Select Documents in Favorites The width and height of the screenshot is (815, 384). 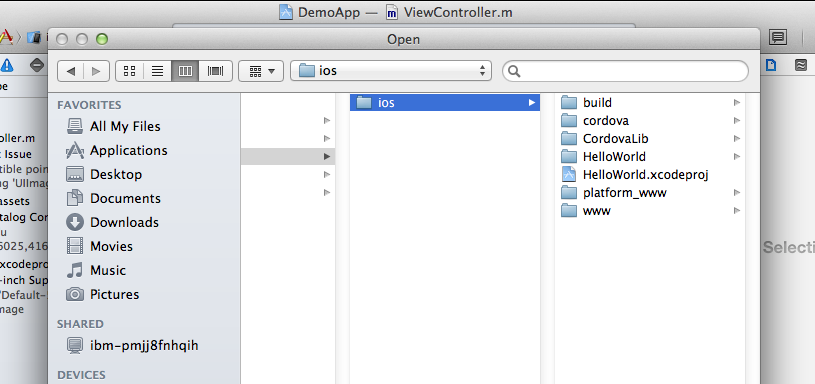click(125, 198)
